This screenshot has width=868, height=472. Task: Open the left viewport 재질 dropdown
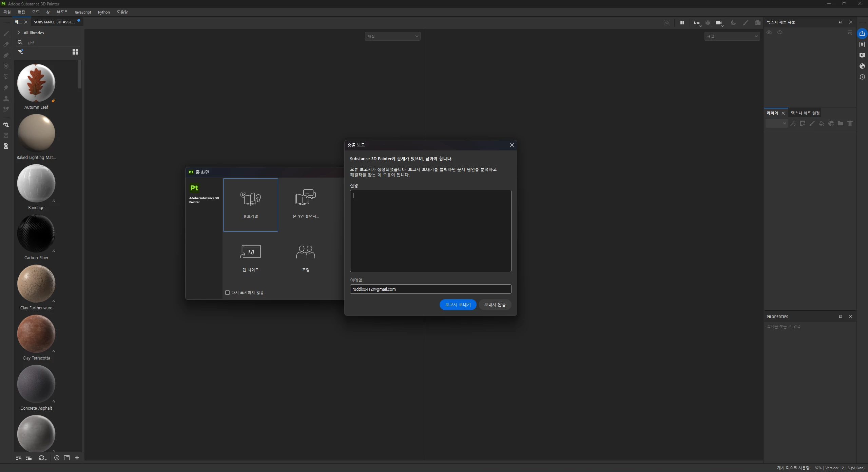pos(392,36)
